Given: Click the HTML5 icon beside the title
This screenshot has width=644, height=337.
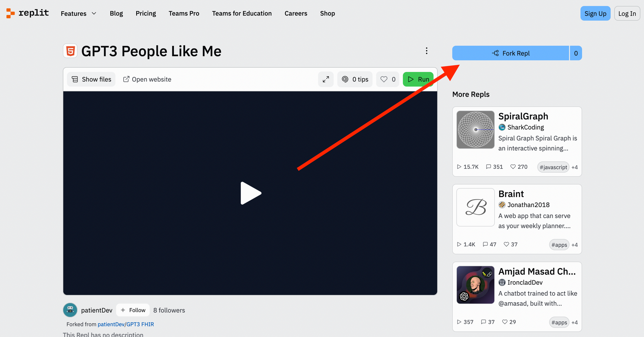Looking at the screenshot, I should click(x=70, y=51).
